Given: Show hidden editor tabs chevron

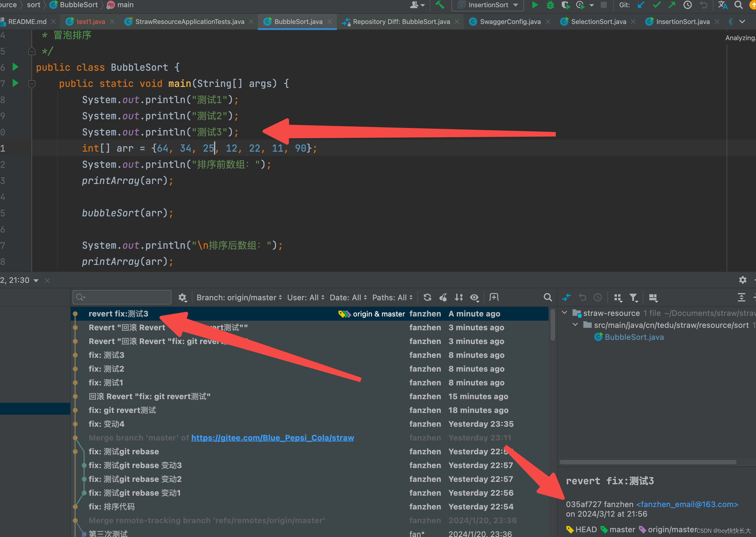Looking at the screenshot, I should tap(742, 22).
